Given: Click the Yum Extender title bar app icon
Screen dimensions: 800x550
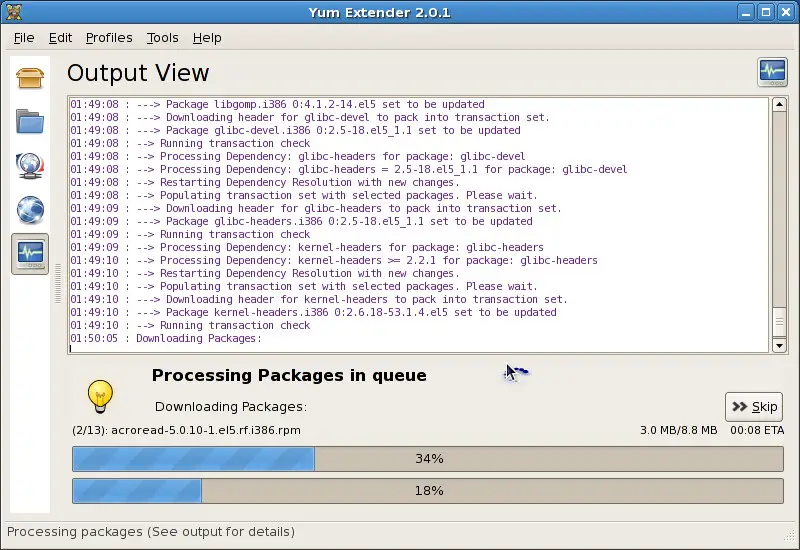Looking at the screenshot, I should [x=14, y=12].
